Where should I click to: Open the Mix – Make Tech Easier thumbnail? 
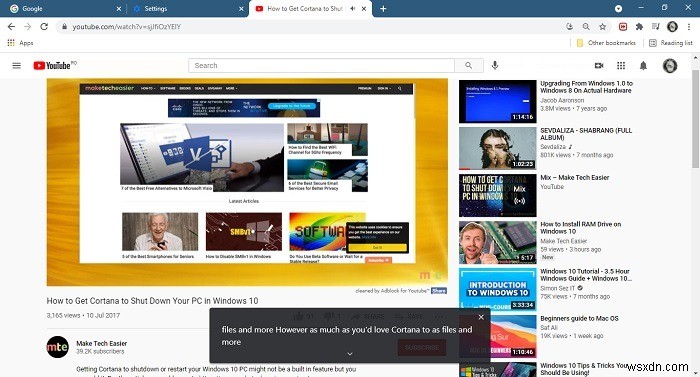(498, 195)
